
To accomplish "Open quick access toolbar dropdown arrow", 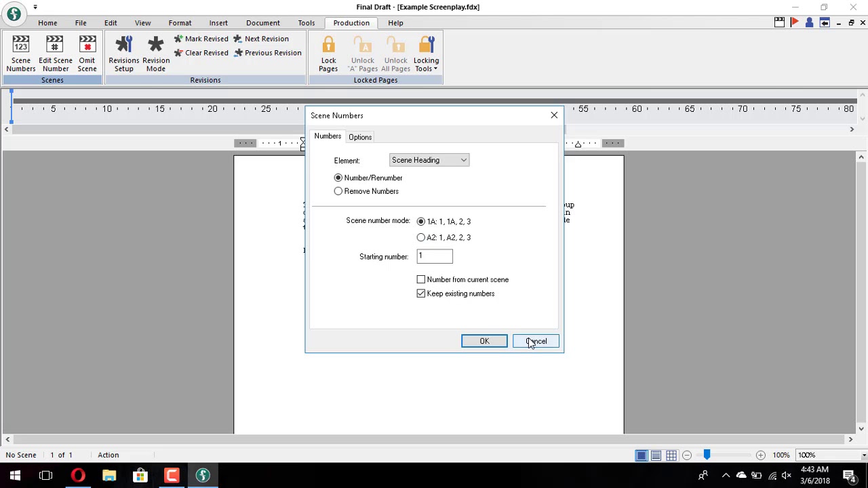I will 35,7.
